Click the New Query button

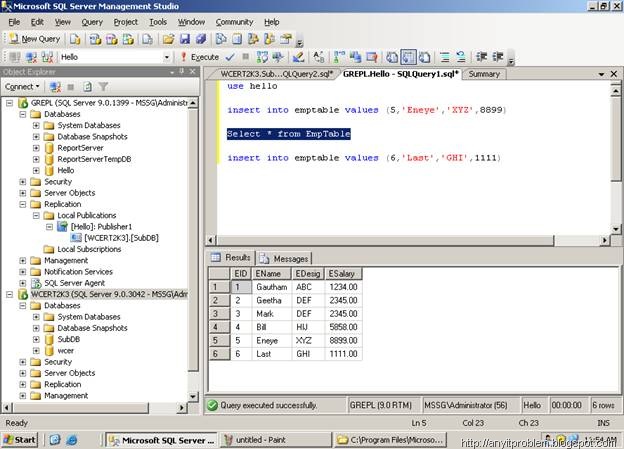(x=35, y=39)
